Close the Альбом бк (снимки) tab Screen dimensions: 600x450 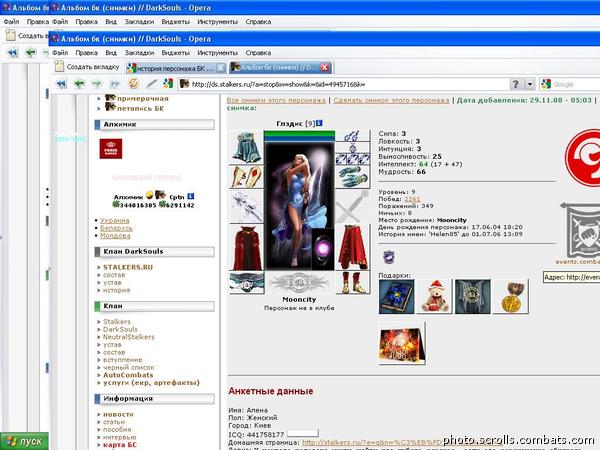pos(324,67)
